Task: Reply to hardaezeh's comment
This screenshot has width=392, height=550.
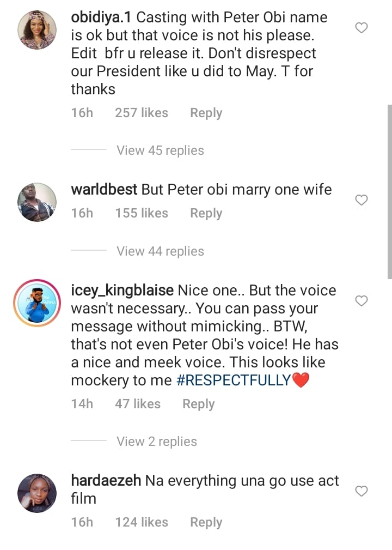Action: (x=206, y=522)
